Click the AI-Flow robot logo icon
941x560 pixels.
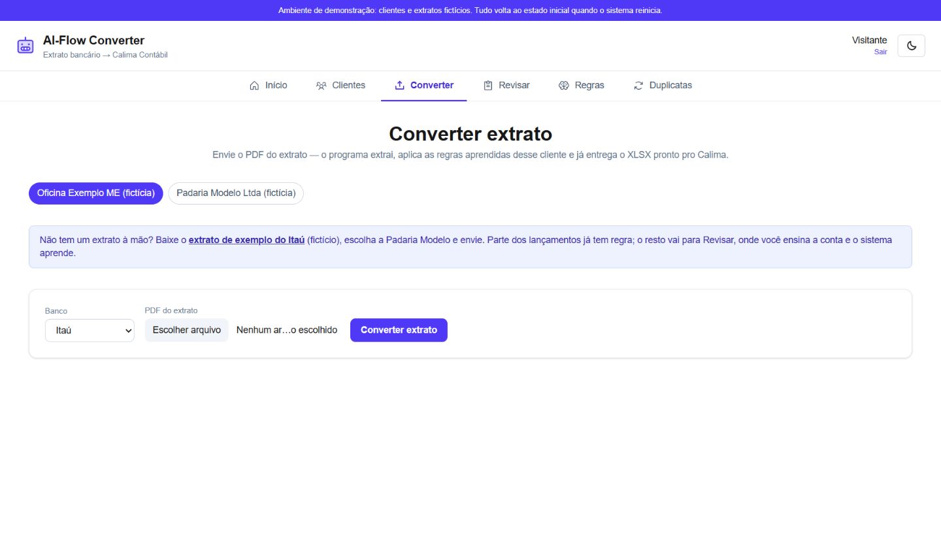(25, 46)
